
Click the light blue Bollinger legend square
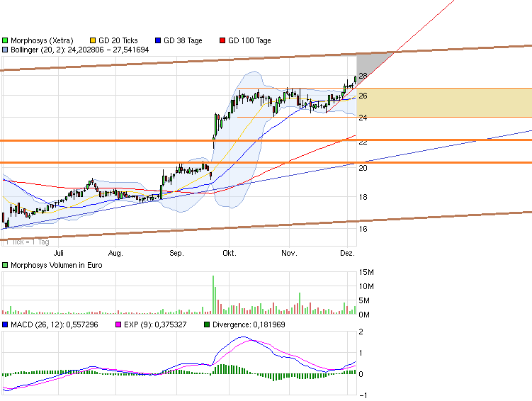6,50
